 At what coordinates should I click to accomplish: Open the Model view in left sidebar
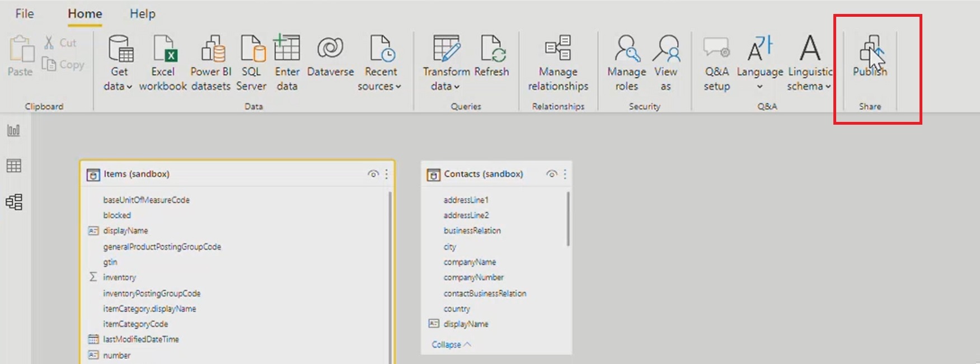(x=14, y=202)
